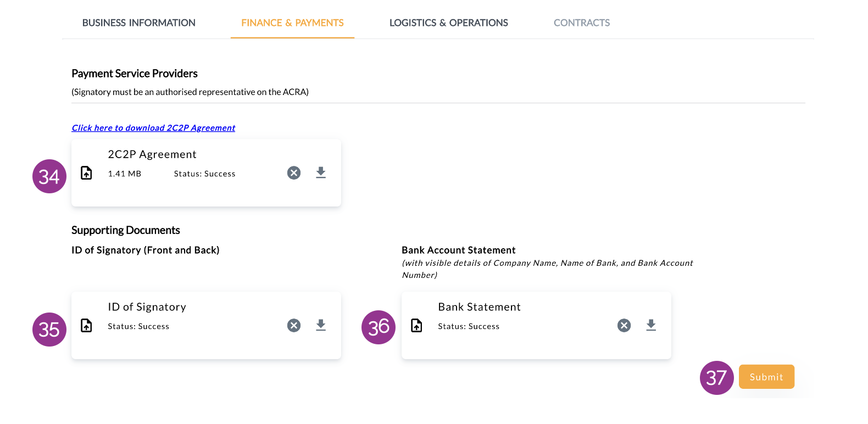This screenshot has width=868, height=424.
Task: Remove the uploaded Bank Statement
Action: [x=624, y=326]
